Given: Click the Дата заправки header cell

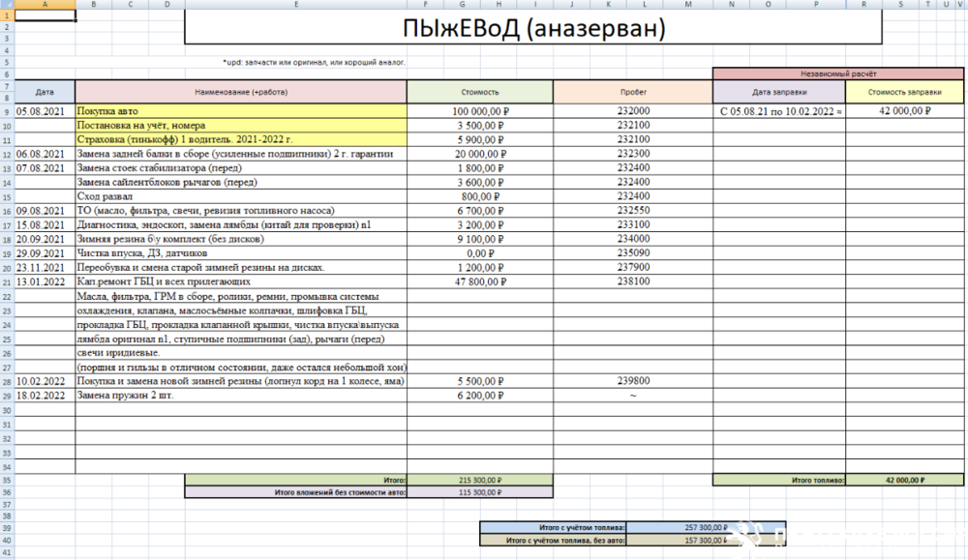Looking at the screenshot, I should (x=779, y=92).
